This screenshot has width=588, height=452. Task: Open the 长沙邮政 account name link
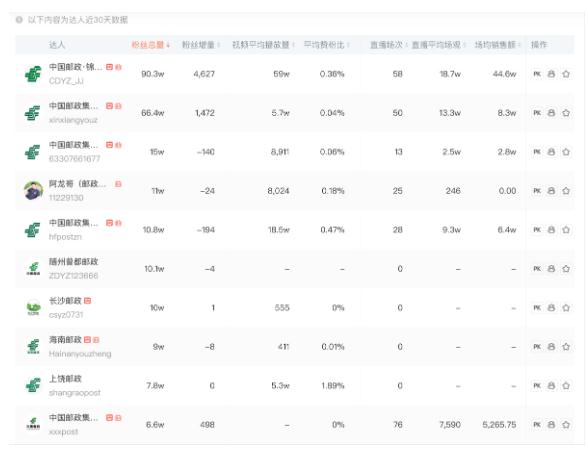click(x=65, y=301)
